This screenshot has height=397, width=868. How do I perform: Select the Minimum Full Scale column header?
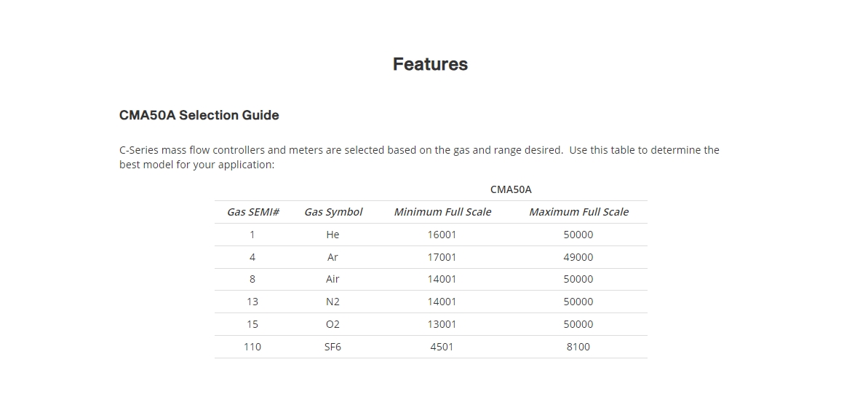coord(442,212)
